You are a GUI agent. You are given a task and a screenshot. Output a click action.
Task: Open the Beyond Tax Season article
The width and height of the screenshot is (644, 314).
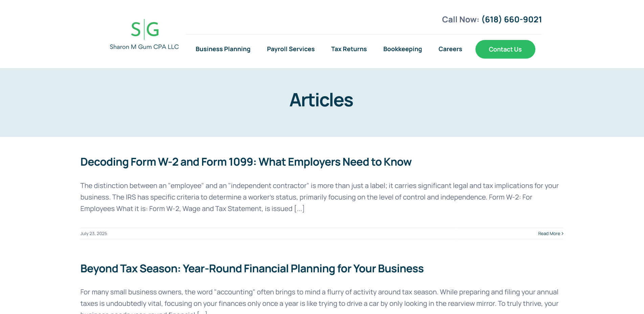tap(252, 268)
